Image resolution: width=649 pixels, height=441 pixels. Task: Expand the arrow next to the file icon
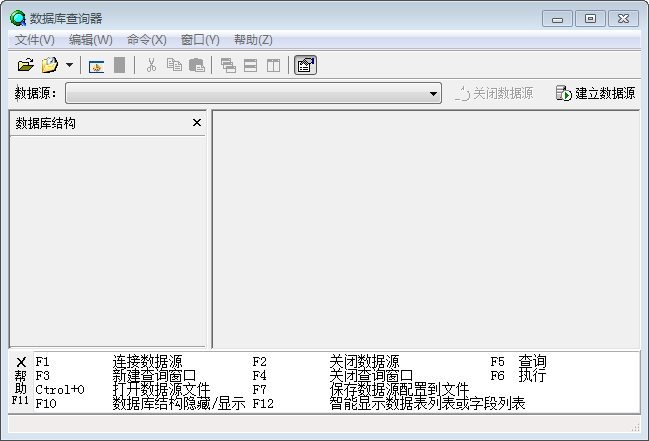pos(69,66)
